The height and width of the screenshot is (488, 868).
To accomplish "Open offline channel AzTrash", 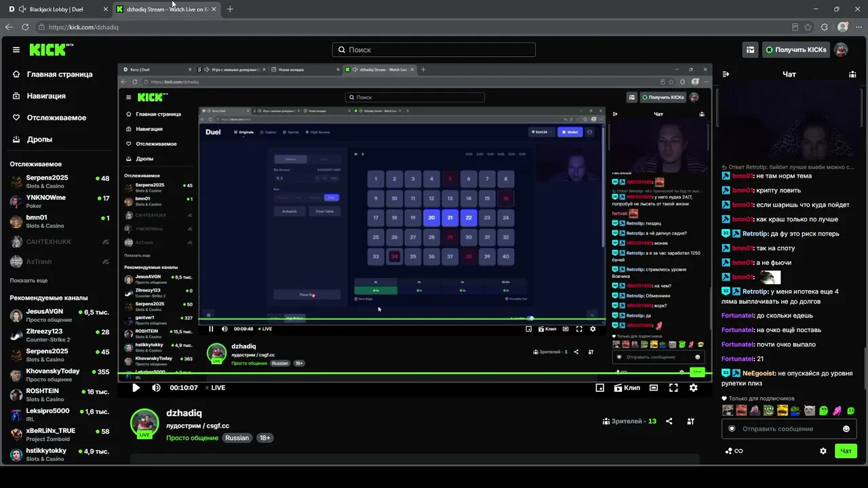I will pyautogui.click(x=60, y=261).
